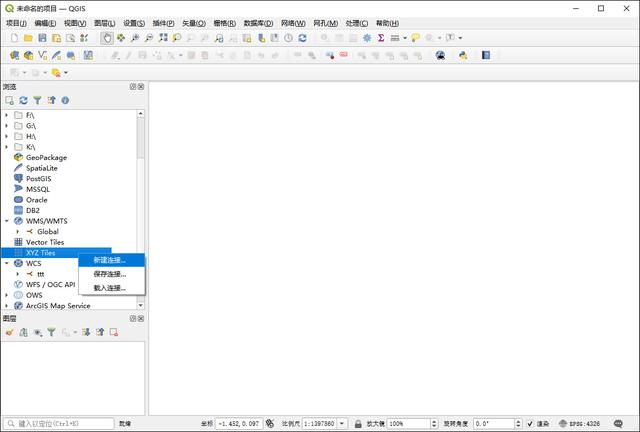Collapse the WMS/WMTS tree node
The width and height of the screenshot is (640, 432).
click(x=7, y=221)
